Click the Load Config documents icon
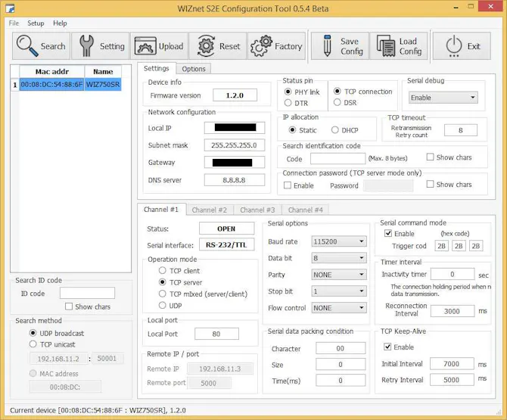Screen dimensions: 507x420 click(x=399, y=46)
